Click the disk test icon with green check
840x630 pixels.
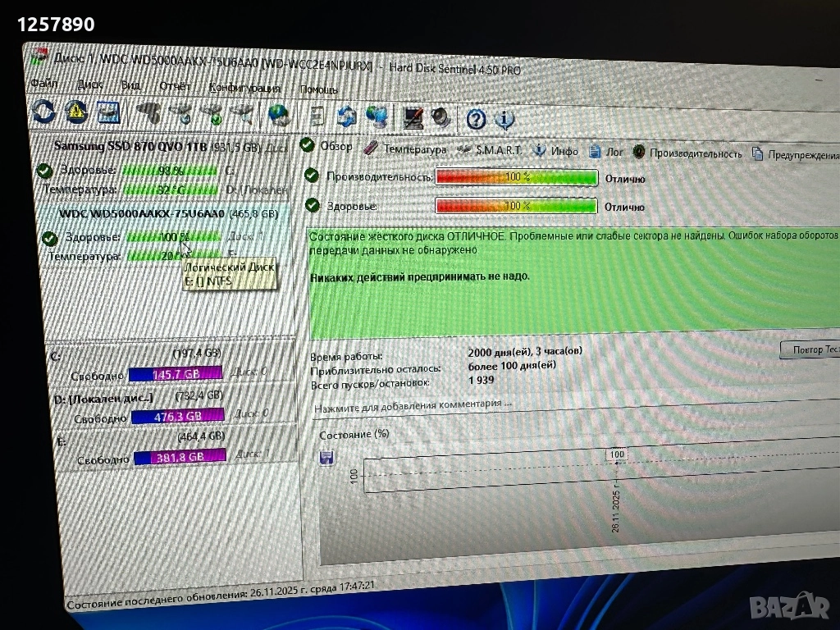212,114
